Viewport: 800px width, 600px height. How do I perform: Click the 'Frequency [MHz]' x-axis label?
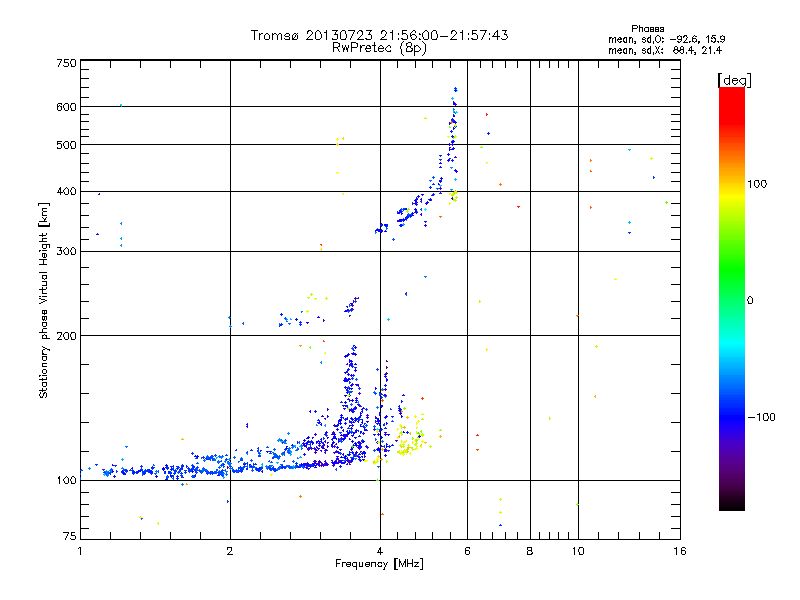(379, 564)
